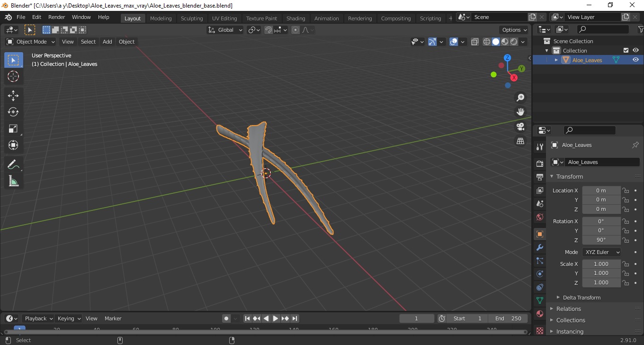This screenshot has width=644, height=345.
Task: Switch to Rendered viewport shading
Action: click(514, 42)
